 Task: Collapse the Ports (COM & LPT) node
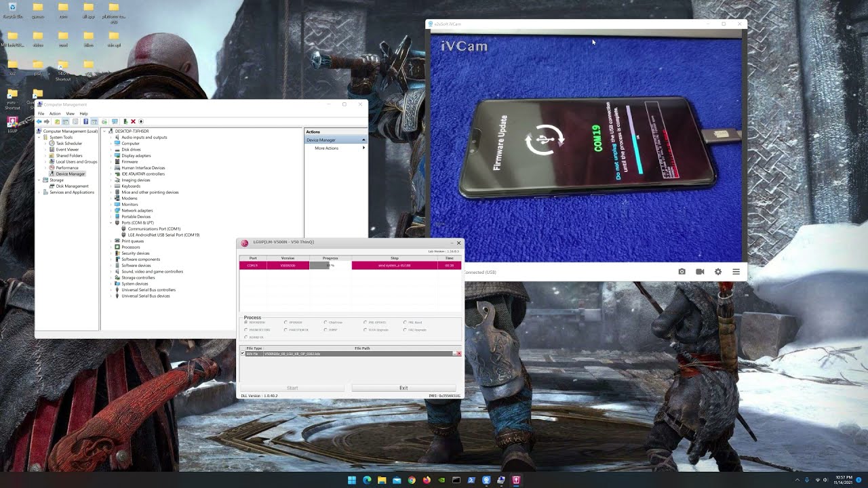coord(111,223)
